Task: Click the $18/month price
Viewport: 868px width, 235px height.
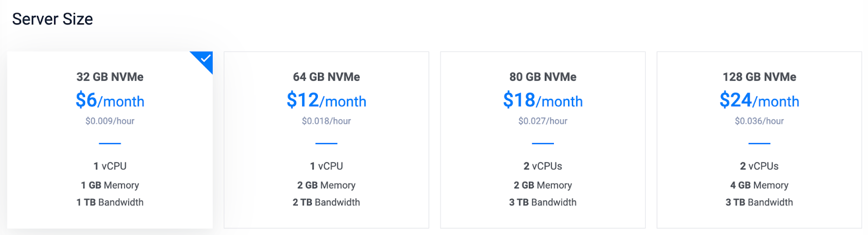Action: (542, 100)
